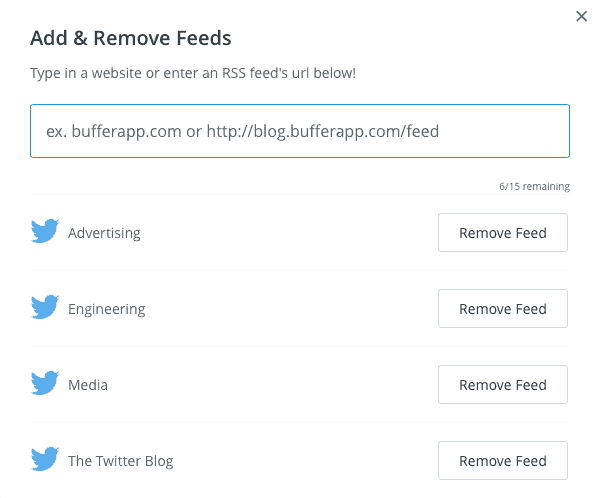Remove the Advertising feed
Image resolution: width=597 pixels, height=498 pixels.
pyautogui.click(x=503, y=233)
